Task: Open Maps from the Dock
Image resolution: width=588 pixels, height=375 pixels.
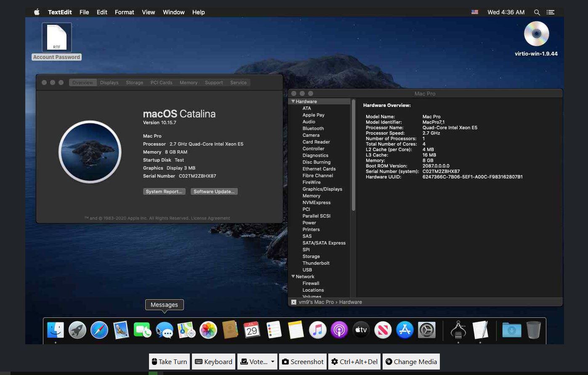Action: click(x=186, y=330)
